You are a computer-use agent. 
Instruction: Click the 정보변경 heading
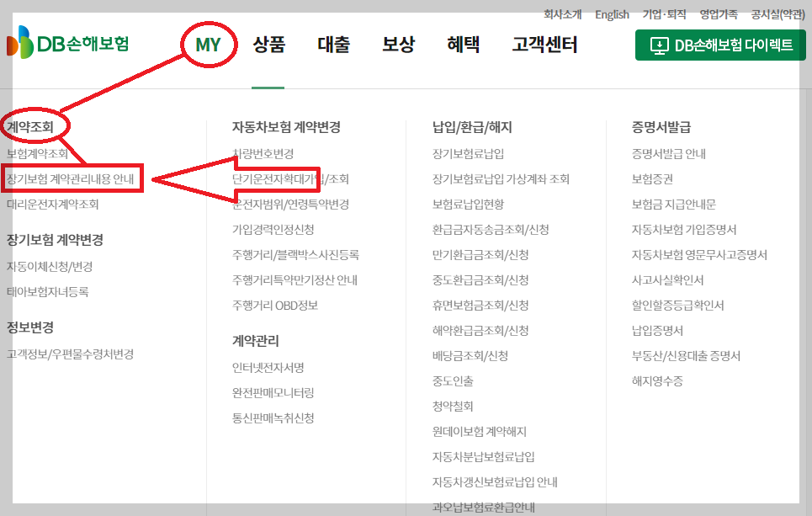coord(30,327)
